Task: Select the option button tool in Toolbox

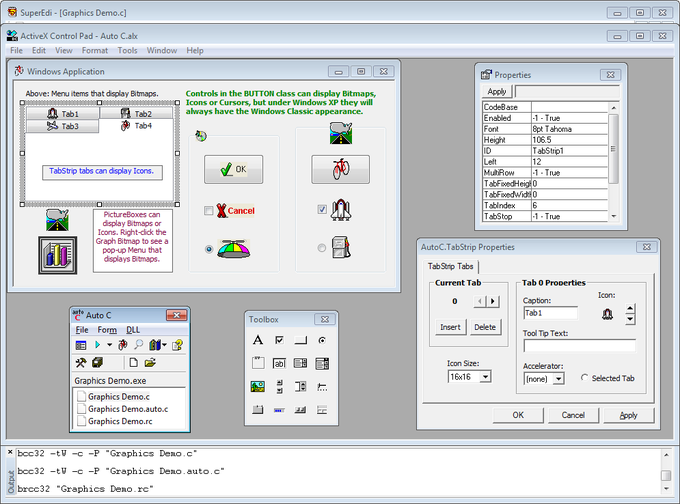Action: 322,340
